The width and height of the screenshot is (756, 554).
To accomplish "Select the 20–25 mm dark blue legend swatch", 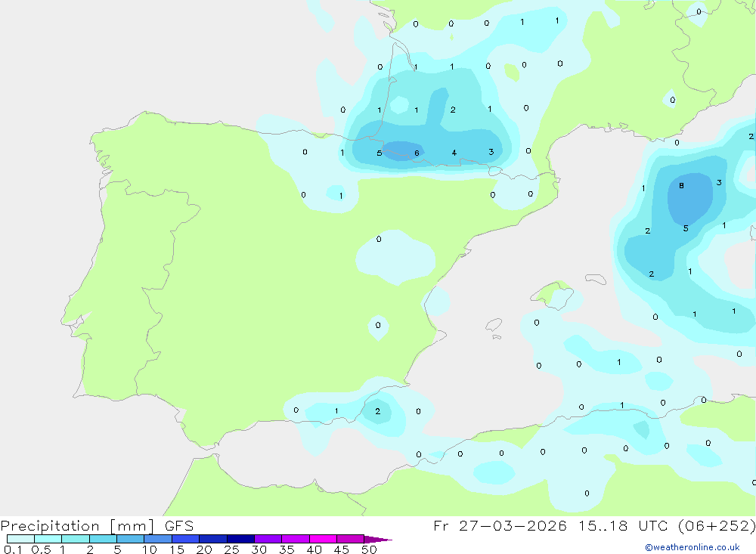I will (213, 539).
